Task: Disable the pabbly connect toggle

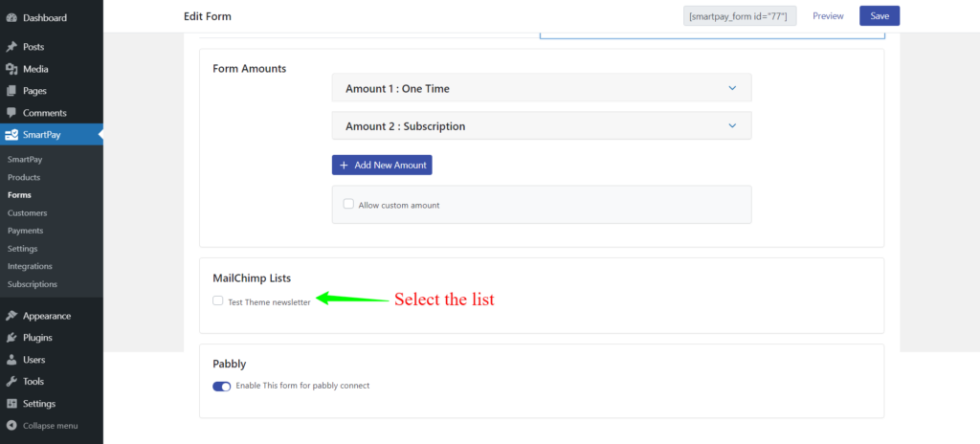Action: pos(222,387)
